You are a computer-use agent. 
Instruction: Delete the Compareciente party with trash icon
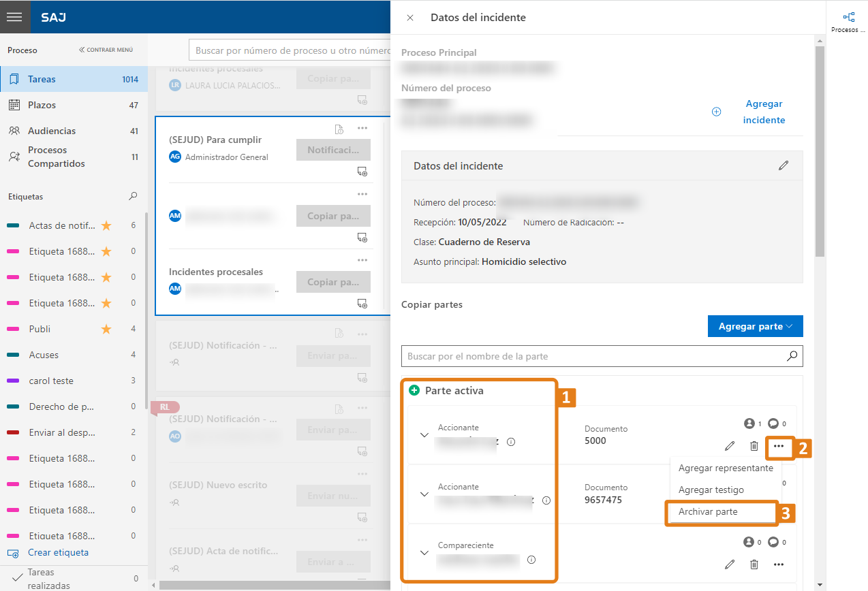(x=754, y=564)
